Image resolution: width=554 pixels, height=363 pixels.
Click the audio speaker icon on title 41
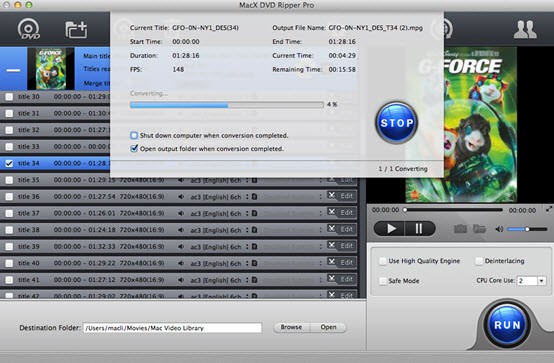coord(181,280)
